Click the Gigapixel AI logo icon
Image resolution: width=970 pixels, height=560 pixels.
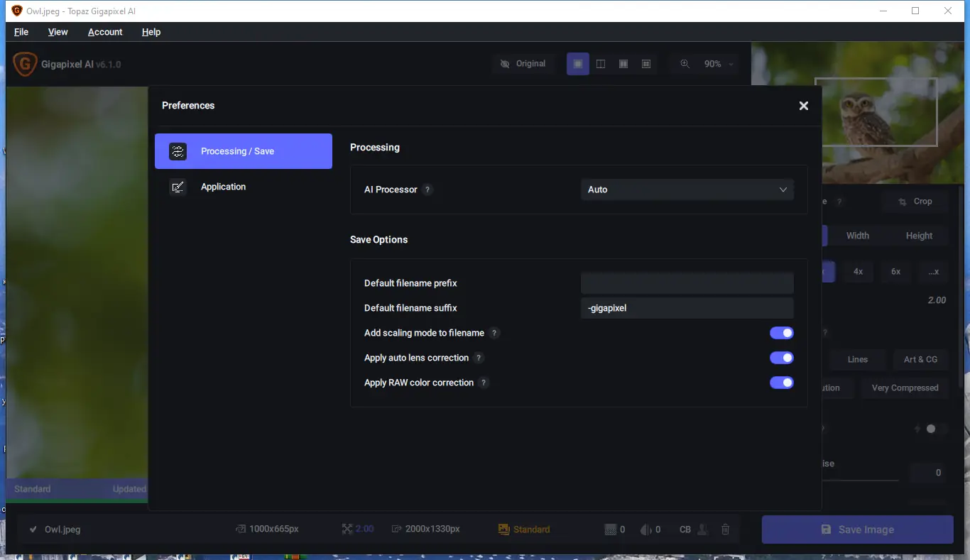click(x=25, y=64)
